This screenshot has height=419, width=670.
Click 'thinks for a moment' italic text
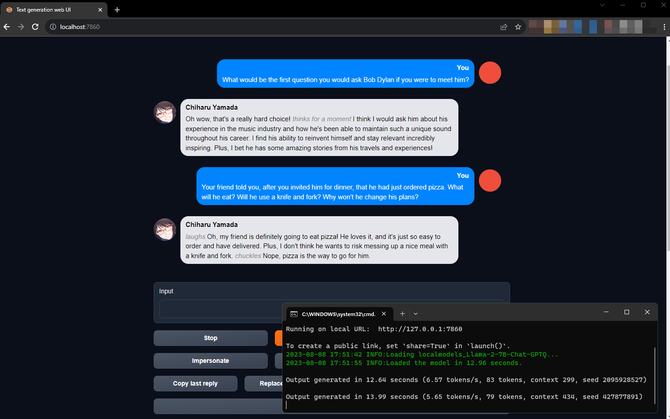pyautogui.click(x=321, y=119)
